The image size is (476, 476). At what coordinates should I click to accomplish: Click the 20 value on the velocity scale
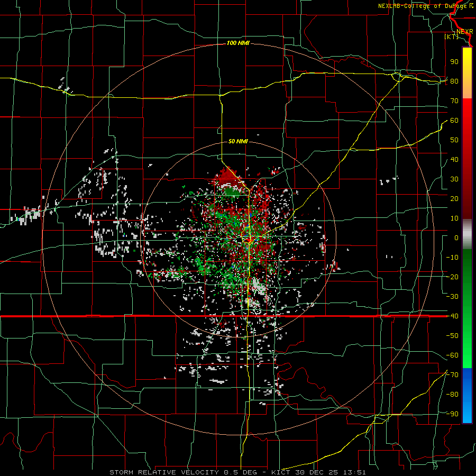point(454,199)
